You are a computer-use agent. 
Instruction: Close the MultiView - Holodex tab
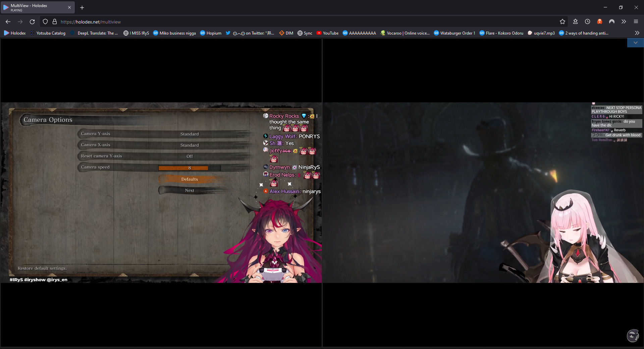pos(69,7)
